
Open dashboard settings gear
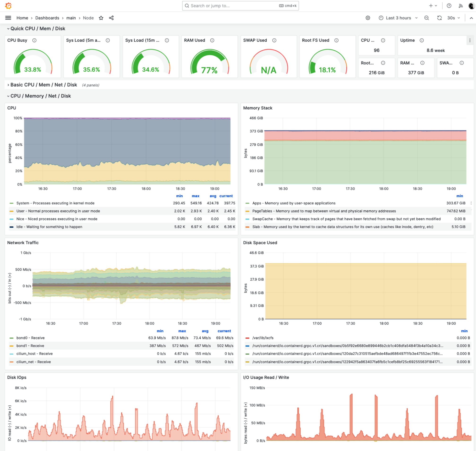pos(368,18)
